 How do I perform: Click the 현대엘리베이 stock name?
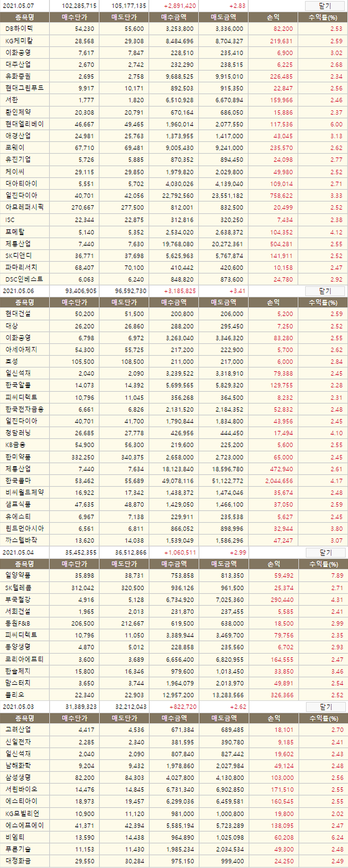24,124
